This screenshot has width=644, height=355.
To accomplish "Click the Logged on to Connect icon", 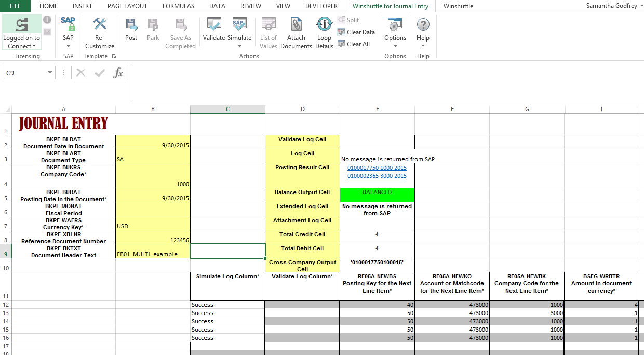I will pos(22,24).
